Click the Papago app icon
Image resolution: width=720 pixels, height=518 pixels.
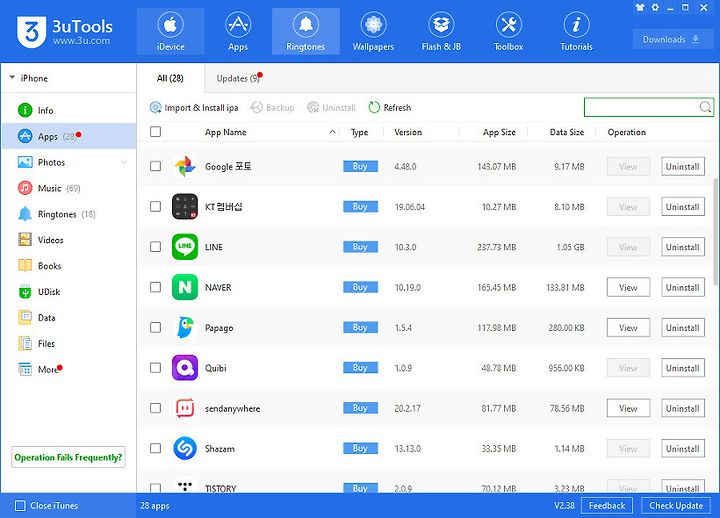coord(185,327)
